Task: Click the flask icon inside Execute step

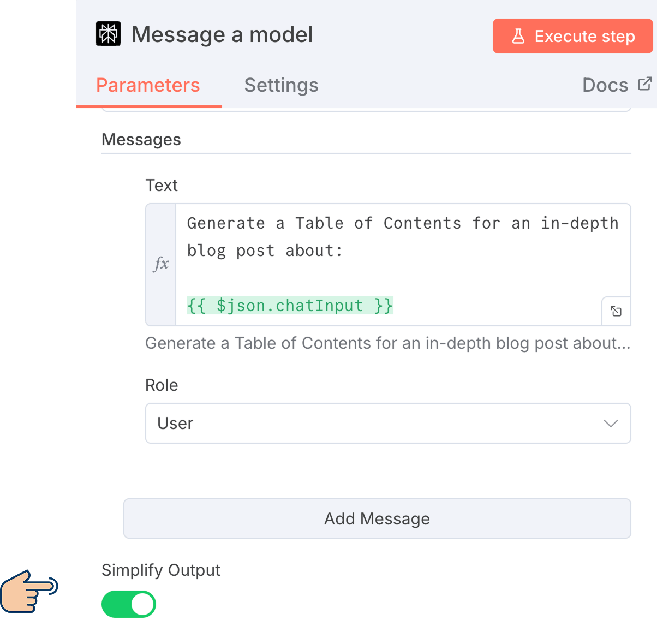Action: [518, 36]
